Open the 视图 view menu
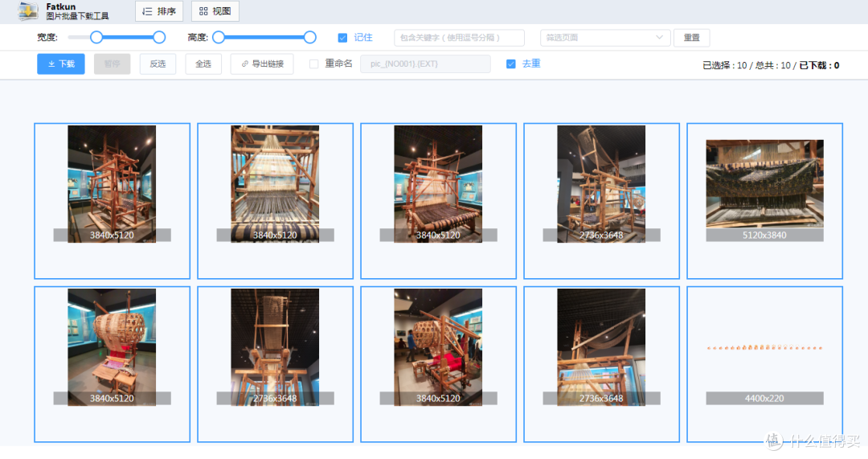The width and height of the screenshot is (868, 459). 215,11
